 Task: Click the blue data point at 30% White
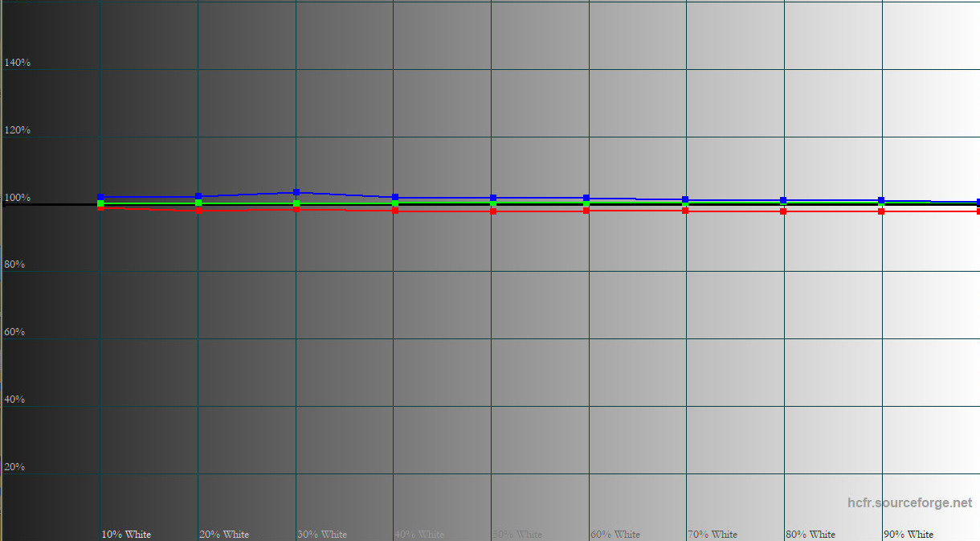pos(296,193)
